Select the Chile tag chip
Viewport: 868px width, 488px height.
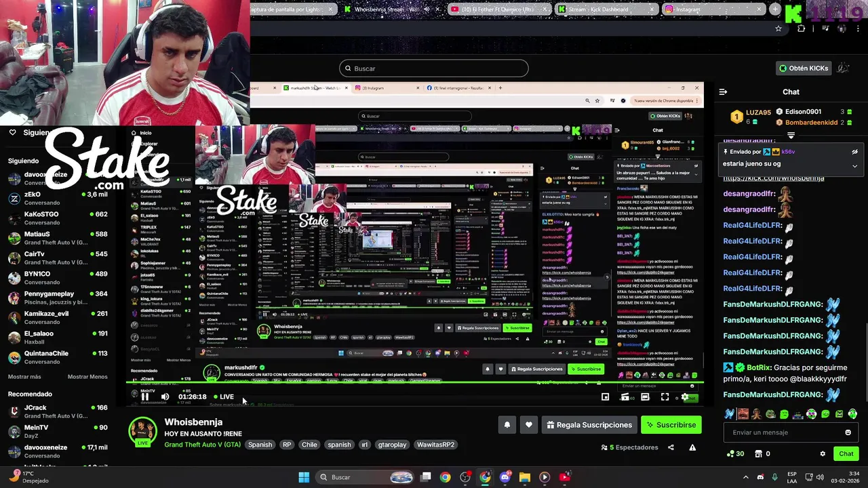tap(309, 445)
